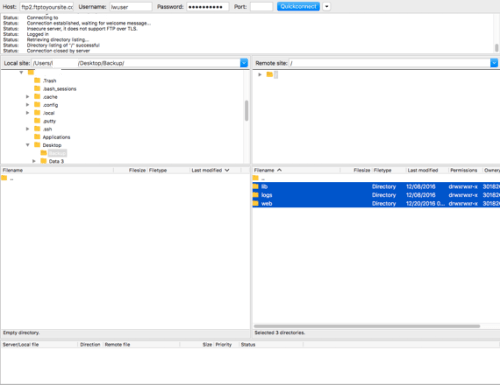Select the .ssh folder icon
500x385 pixels.
point(37,128)
